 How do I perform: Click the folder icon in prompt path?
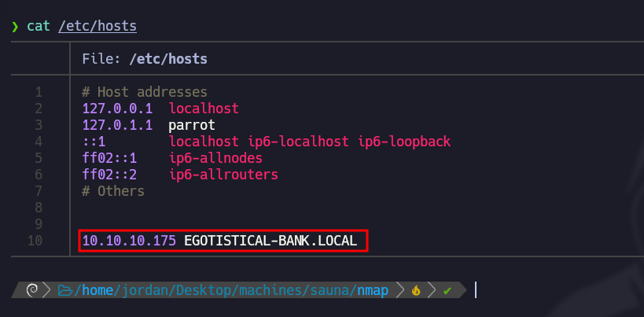pyautogui.click(x=65, y=290)
